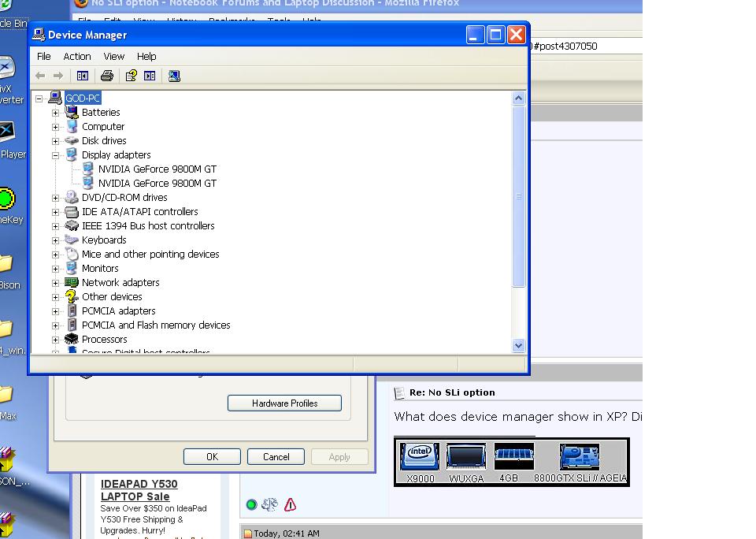Viewport: 756px width, 539px height.
Task: Expand the Keyboards node
Action: click(x=55, y=240)
